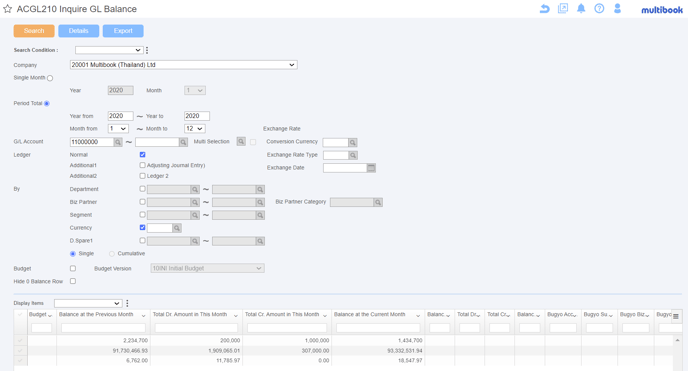Enable By Department checkbox
The width and height of the screenshot is (688, 371).
tap(142, 189)
